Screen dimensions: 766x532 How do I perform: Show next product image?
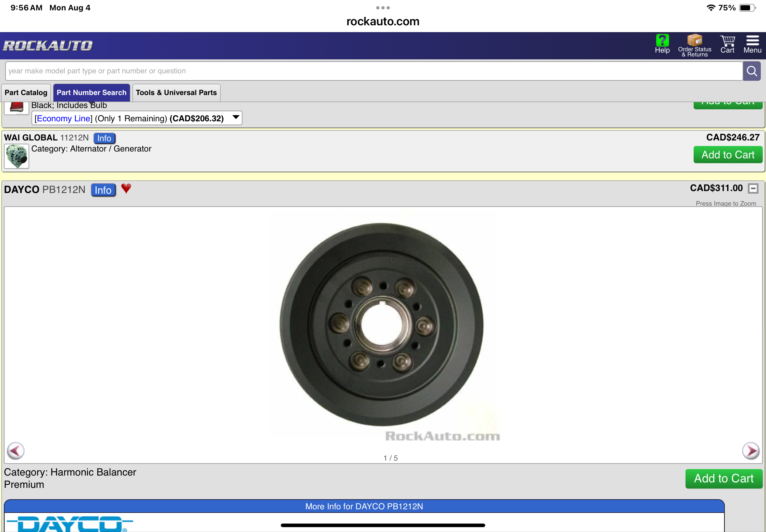point(750,451)
